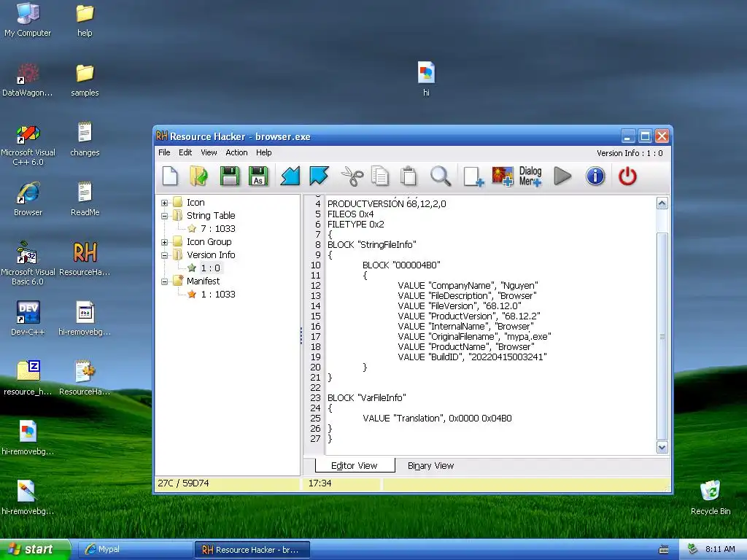Select the 'hi' image file on desktop
This screenshot has width=747, height=560.
click(x=426, y=79)
